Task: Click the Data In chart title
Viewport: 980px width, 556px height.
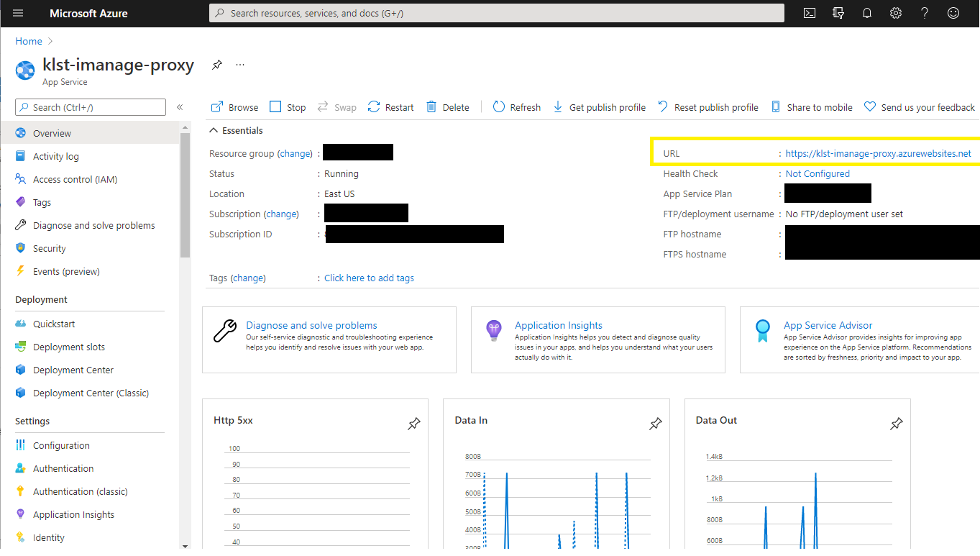Action: tap(472, 420)
